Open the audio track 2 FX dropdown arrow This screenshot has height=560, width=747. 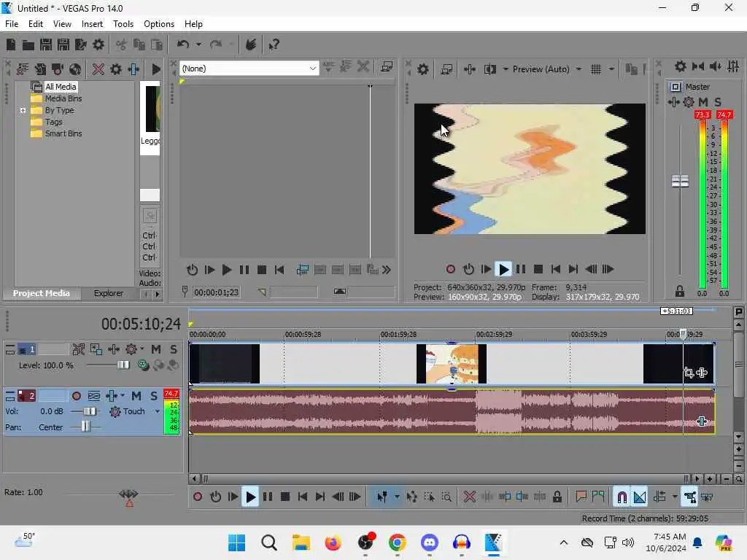123,396
